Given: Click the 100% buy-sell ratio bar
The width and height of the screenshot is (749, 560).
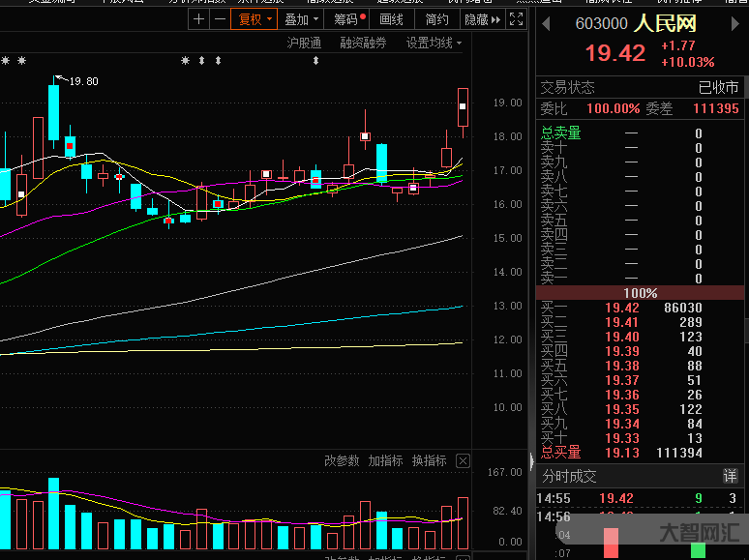Looking at the screenshot, I should point(641,293).
